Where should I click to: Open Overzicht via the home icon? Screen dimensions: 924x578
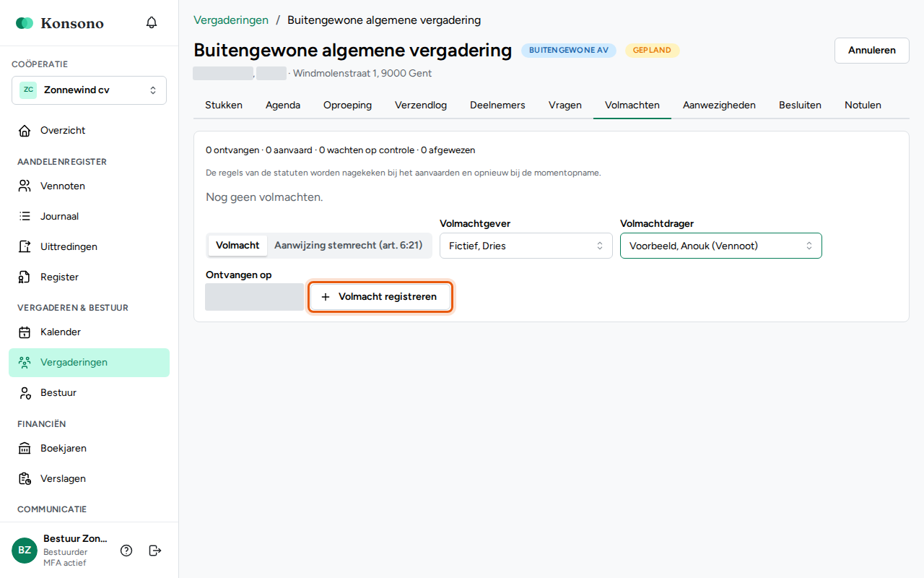[25, 131]
